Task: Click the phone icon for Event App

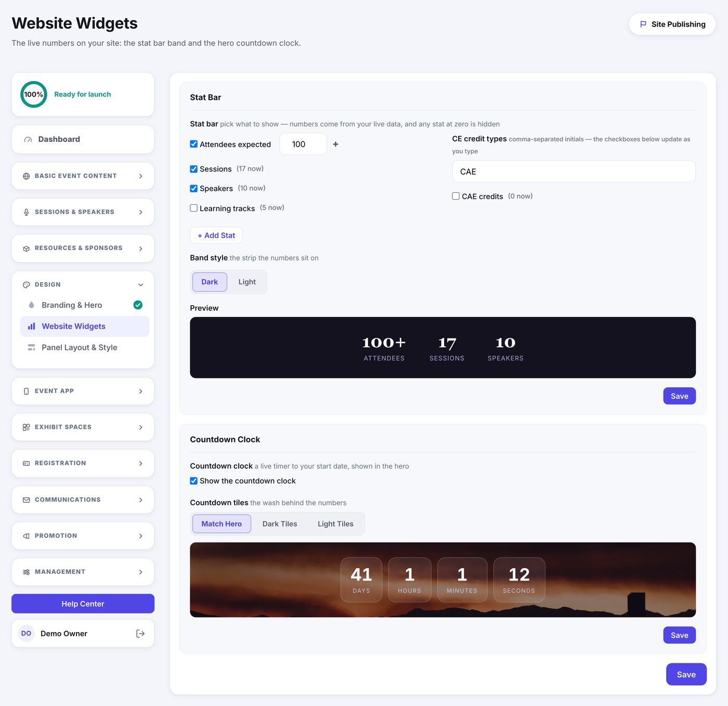Action: 26,391
